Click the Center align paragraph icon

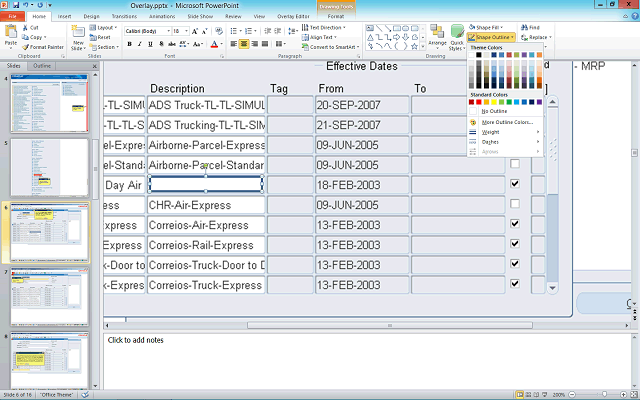(244, 45)
